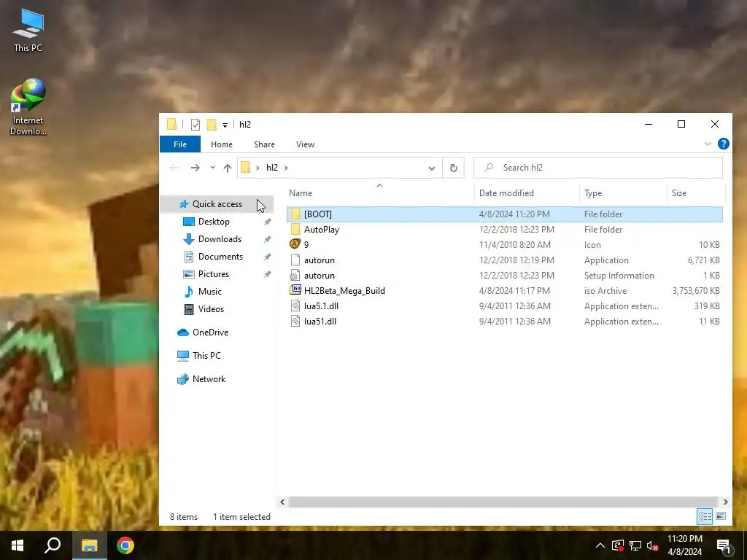The height and width of the screenshot is (560, 747).
Task: Launch Google Chrome from taskbar
Action: 125,545
